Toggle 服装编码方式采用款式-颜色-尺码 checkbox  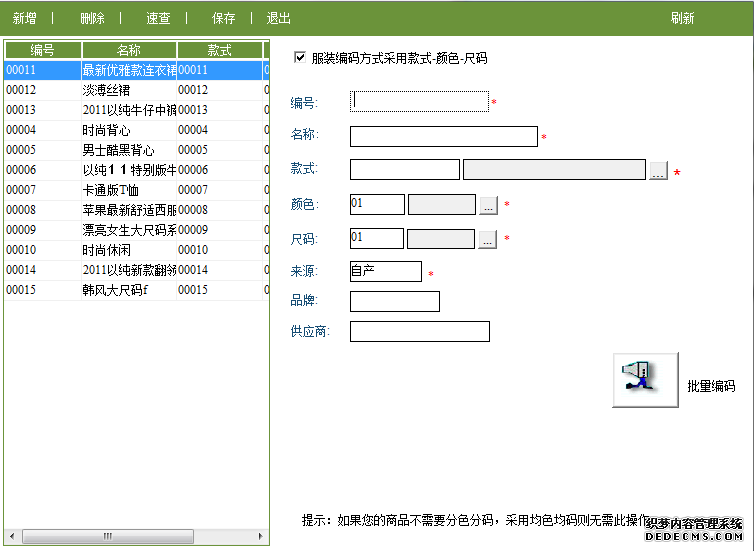point(300,58)
